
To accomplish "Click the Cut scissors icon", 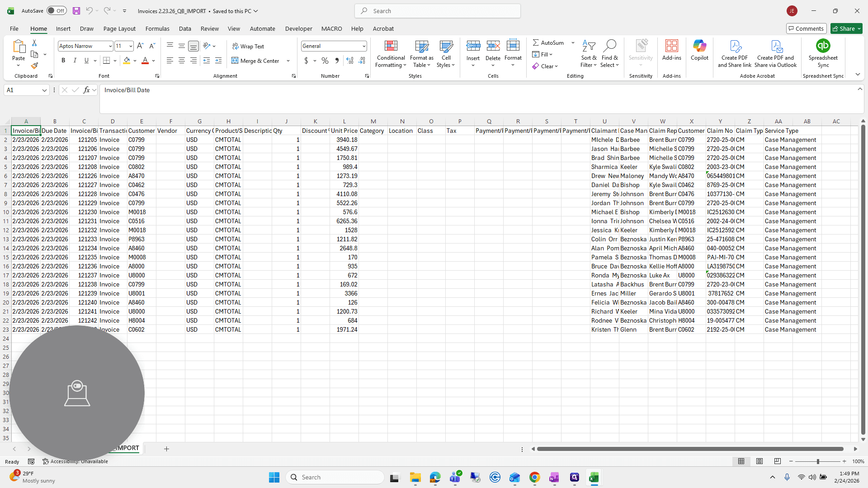I will click(34, 42).
